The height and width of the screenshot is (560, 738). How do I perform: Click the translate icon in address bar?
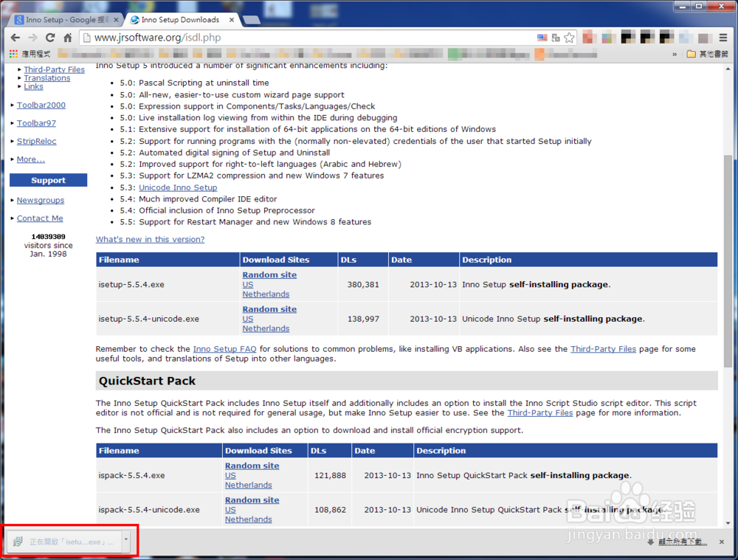point(556,38)
